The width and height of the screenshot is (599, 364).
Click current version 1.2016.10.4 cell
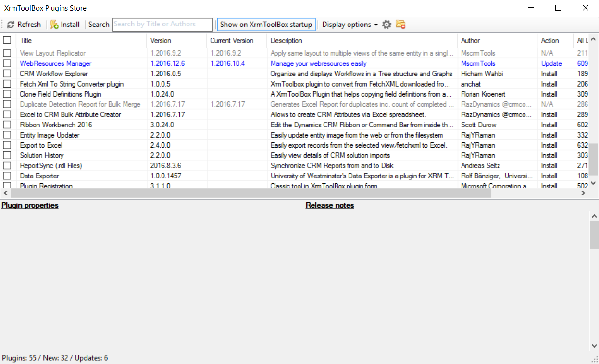[x=227, y=63]
